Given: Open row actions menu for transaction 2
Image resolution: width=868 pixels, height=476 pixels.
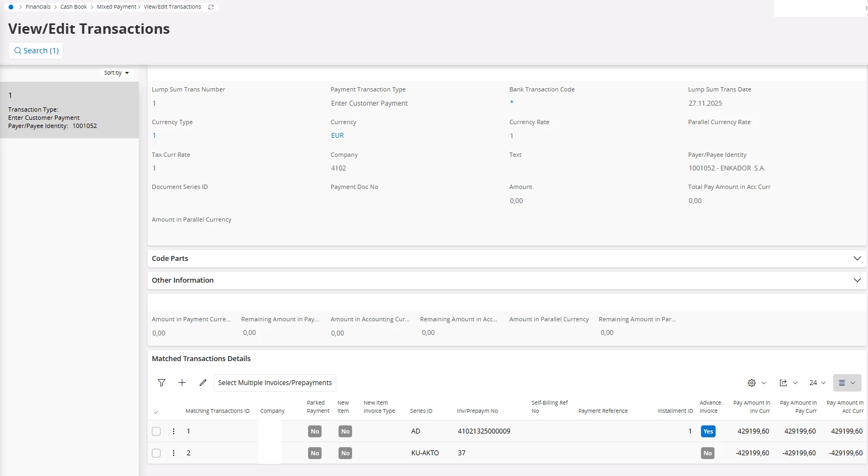Looking at the screenshot, I should tap(174, 453).
